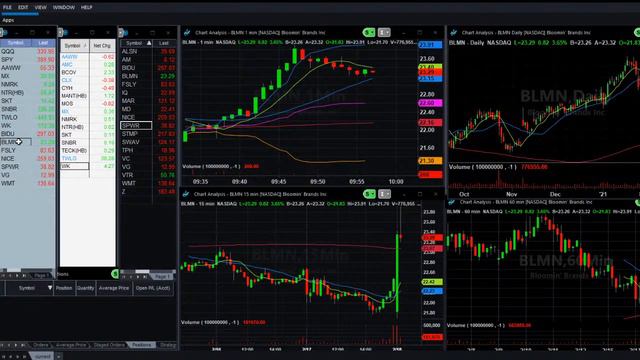This screenshot has width=640, height=360.
Task: Click the sort triangle in the dark watchlist Symbol header
Action: (149, 43)
